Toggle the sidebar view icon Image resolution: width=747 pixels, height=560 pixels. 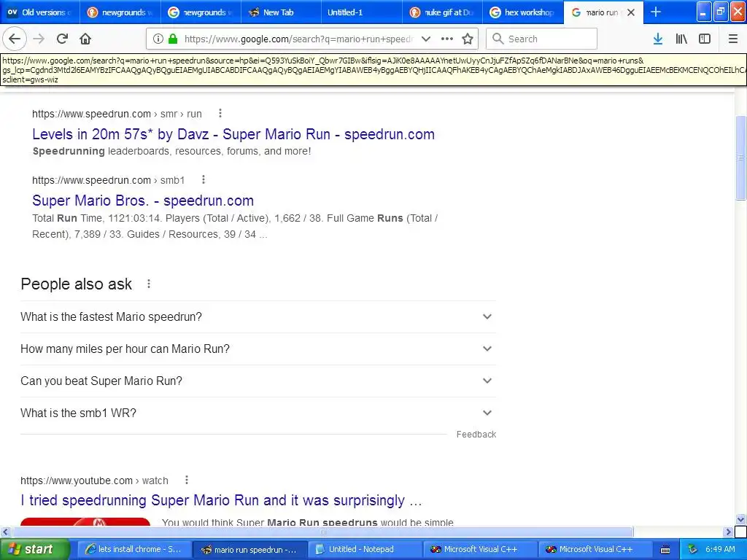705,39
